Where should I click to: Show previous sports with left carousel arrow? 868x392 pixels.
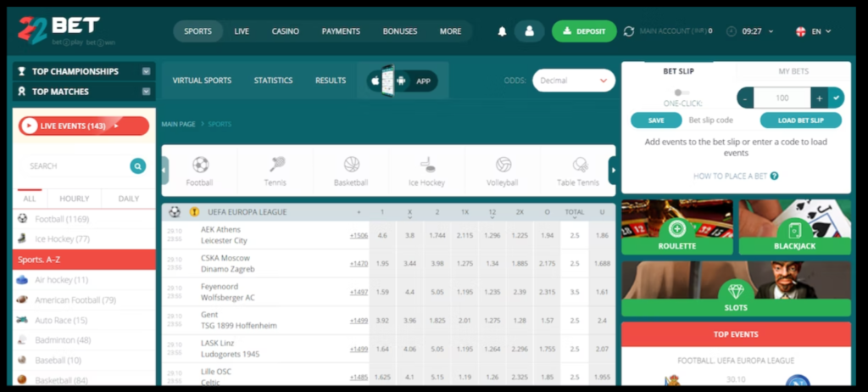point(165,171)
